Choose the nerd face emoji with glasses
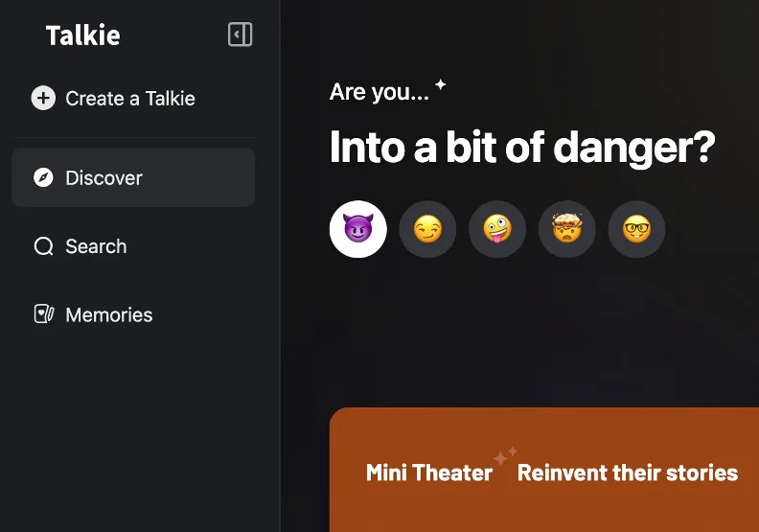Viewport: 759px width, 532px height. click(x=636, y=229)
